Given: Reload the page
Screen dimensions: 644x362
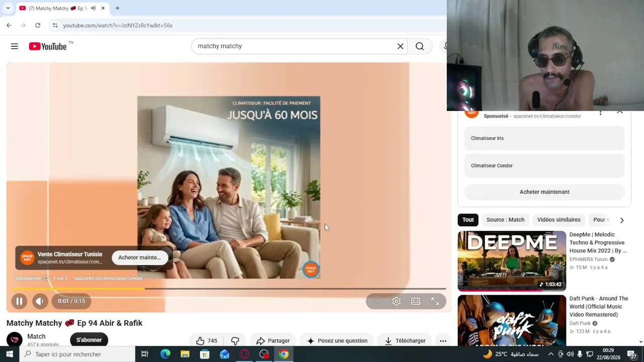Looking at the screenshot, I should coord(38,25).
